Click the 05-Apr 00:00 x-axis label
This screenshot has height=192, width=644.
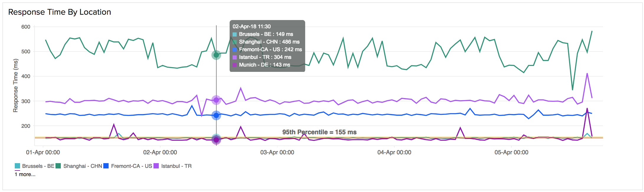(x=511, y=152)
